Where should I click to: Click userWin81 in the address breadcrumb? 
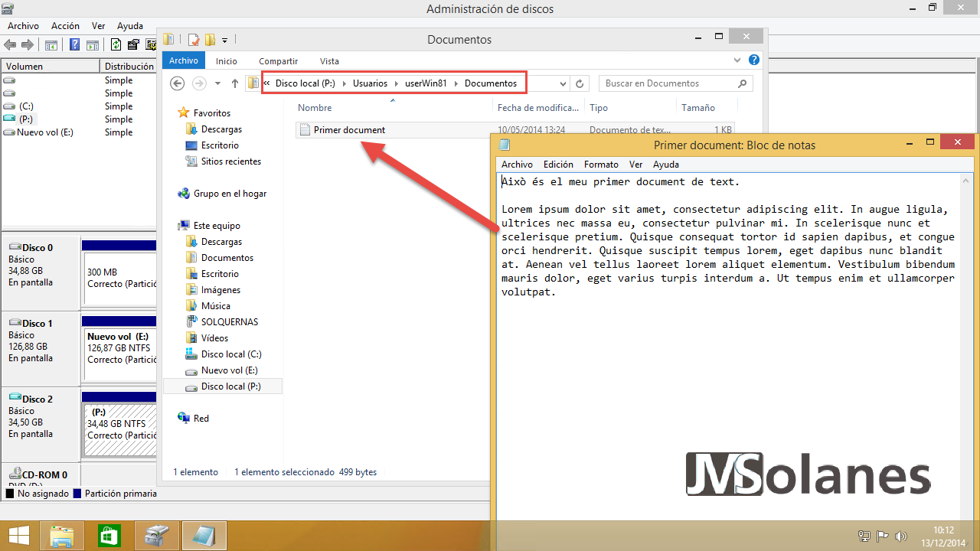(x=426, y=83)
